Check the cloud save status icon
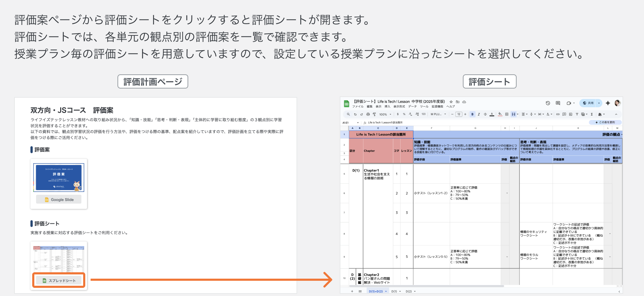This screenshot has height=296, width=644. 464,102
